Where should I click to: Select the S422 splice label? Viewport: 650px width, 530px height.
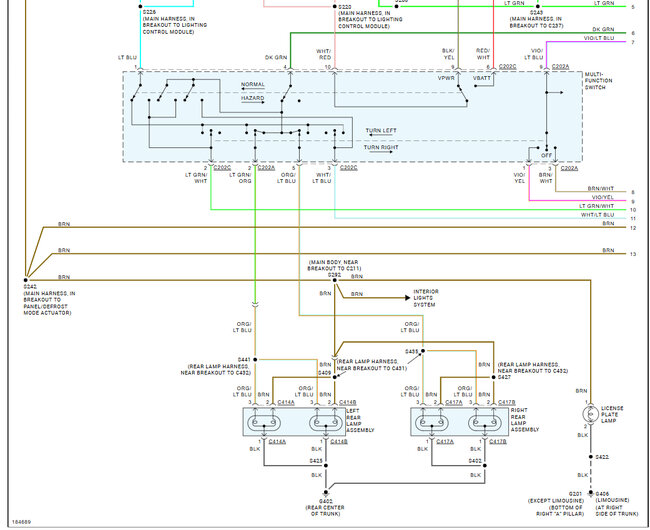602,457
